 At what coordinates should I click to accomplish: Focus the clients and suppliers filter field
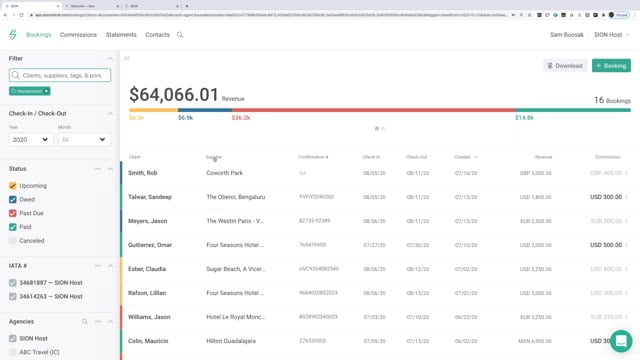60,75
